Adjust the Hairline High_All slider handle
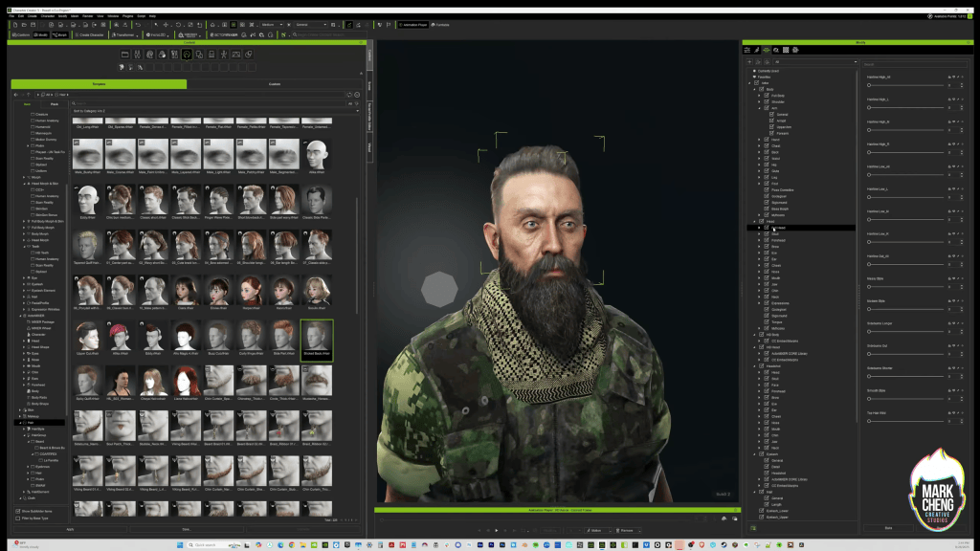 tap(869, 85)
